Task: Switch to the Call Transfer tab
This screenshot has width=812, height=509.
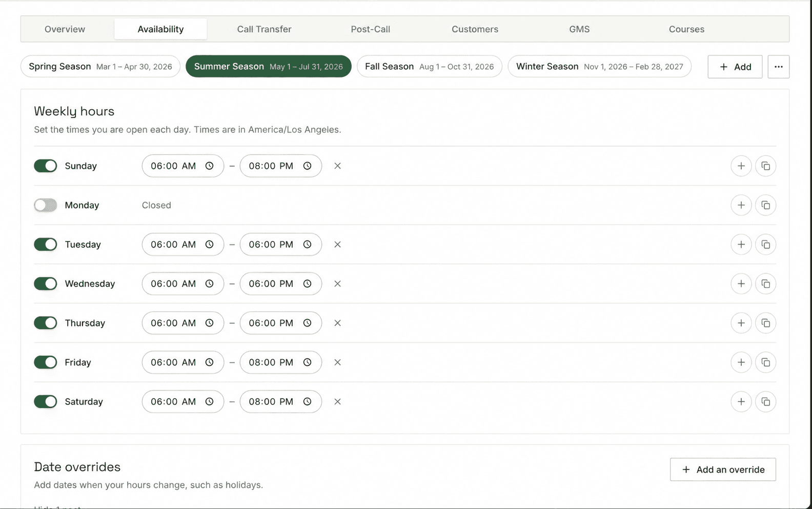Action: click(264, 29)
